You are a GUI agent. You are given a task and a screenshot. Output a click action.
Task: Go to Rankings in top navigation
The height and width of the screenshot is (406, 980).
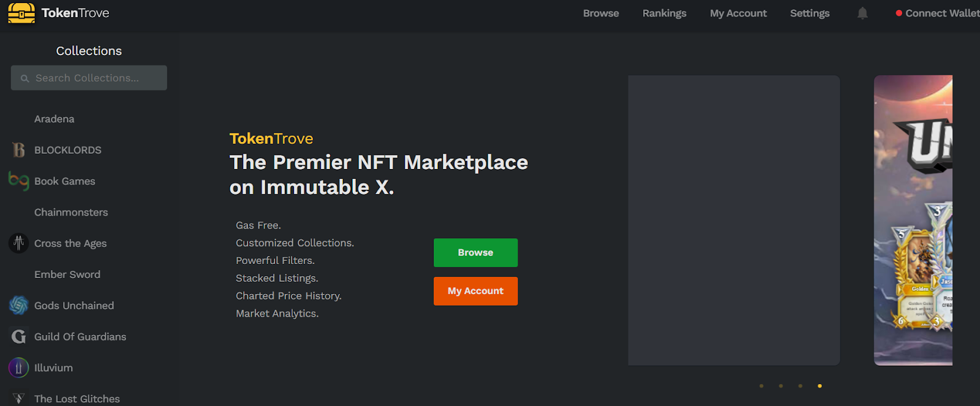tap(664, 13)
